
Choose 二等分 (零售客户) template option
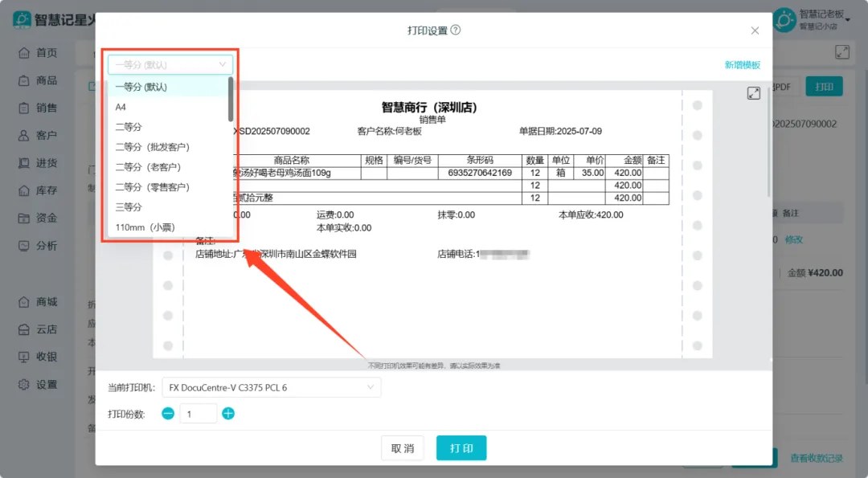click(168, 187)
